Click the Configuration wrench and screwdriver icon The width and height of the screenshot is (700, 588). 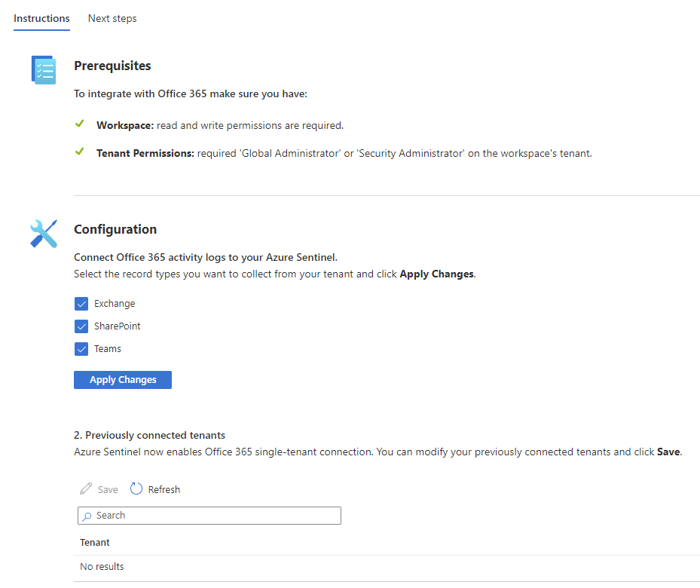[43, 234]
